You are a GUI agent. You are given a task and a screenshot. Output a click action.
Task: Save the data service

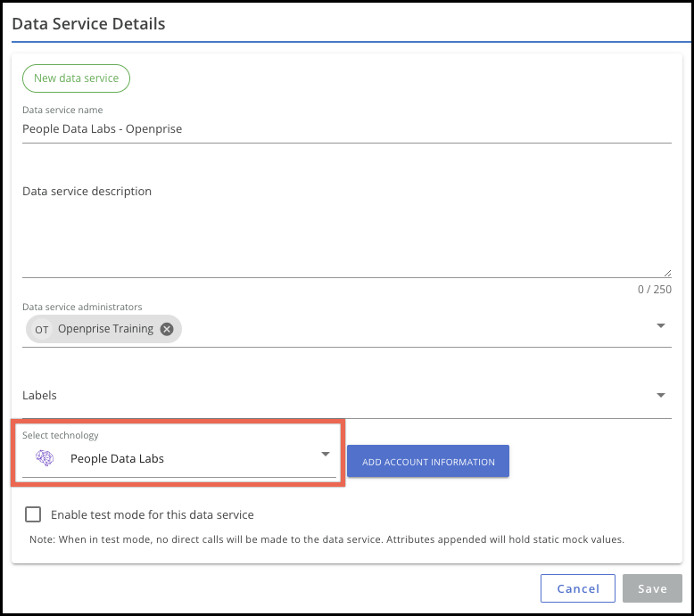[652, 588]
